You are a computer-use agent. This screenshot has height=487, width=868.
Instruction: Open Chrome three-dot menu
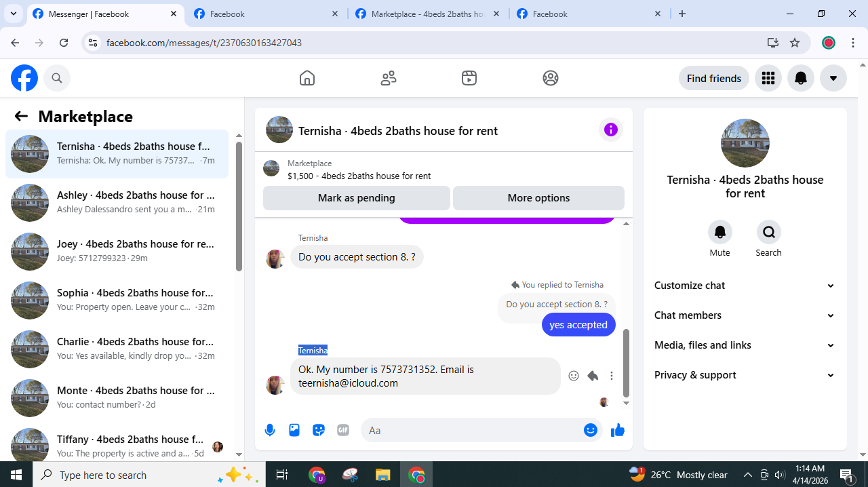point(852,43)
